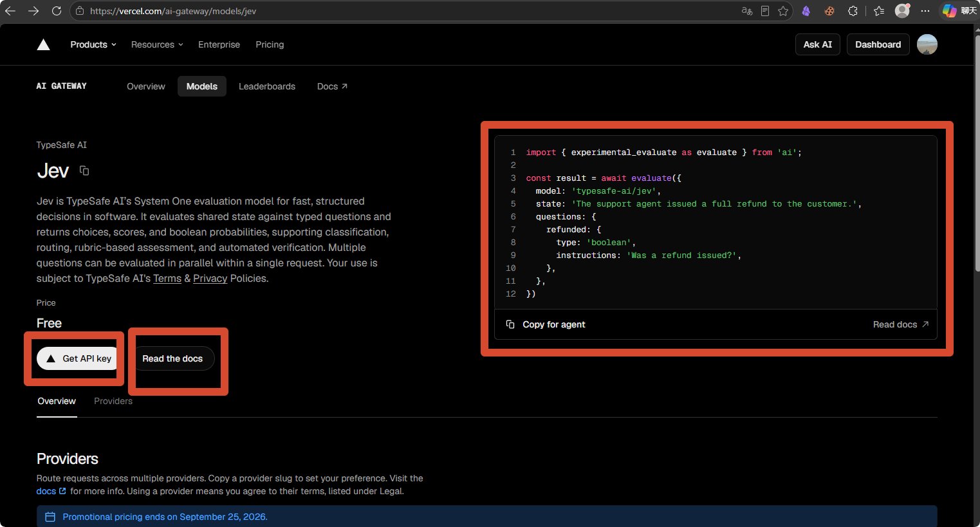Switch to the AI Gateway Overview tab
This screenshot has height=527, width=980.
pos(146,86)
